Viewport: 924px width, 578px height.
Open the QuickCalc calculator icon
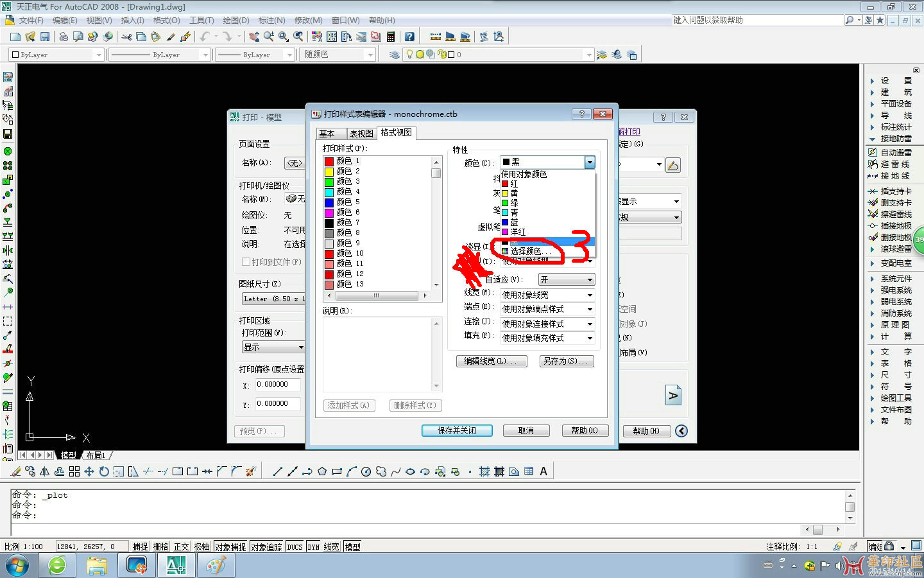(x=391, y=37)
